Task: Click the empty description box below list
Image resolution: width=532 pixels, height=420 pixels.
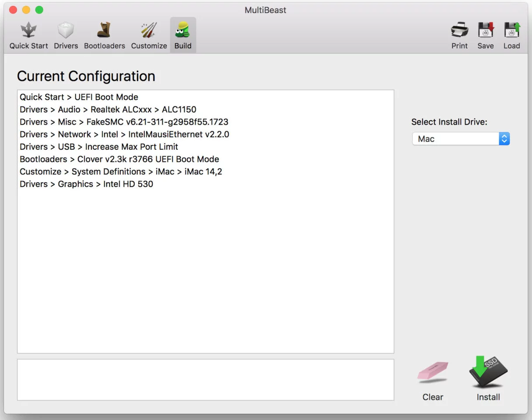Action: 206,380
